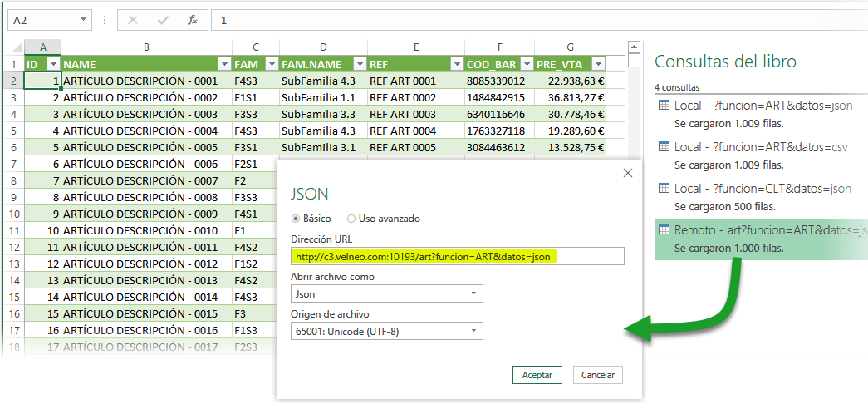
Task: Select the Básico radio option
Action: point(296,219)
